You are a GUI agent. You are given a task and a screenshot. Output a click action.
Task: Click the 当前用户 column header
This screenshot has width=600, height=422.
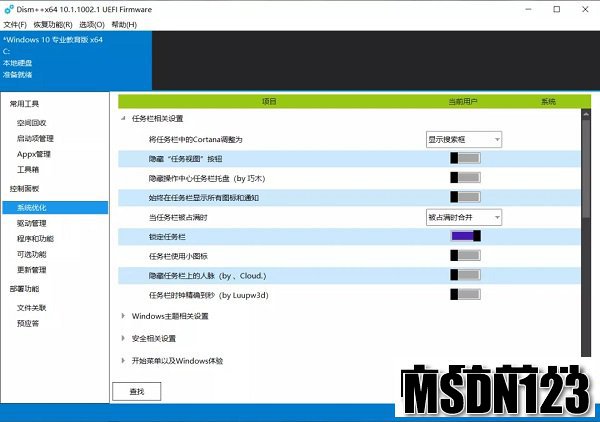463,101
